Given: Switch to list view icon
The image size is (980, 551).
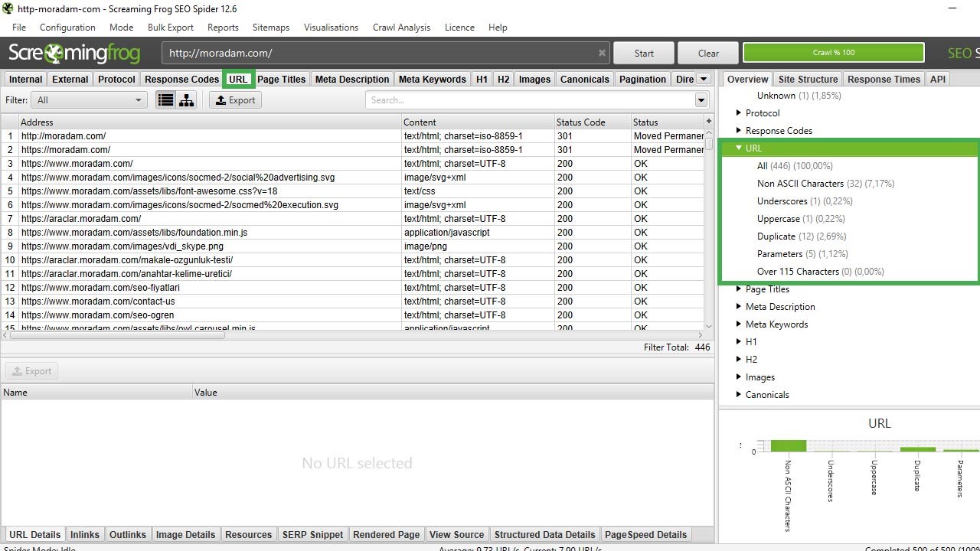Looking at the screenshot, I should coord(165,100).
